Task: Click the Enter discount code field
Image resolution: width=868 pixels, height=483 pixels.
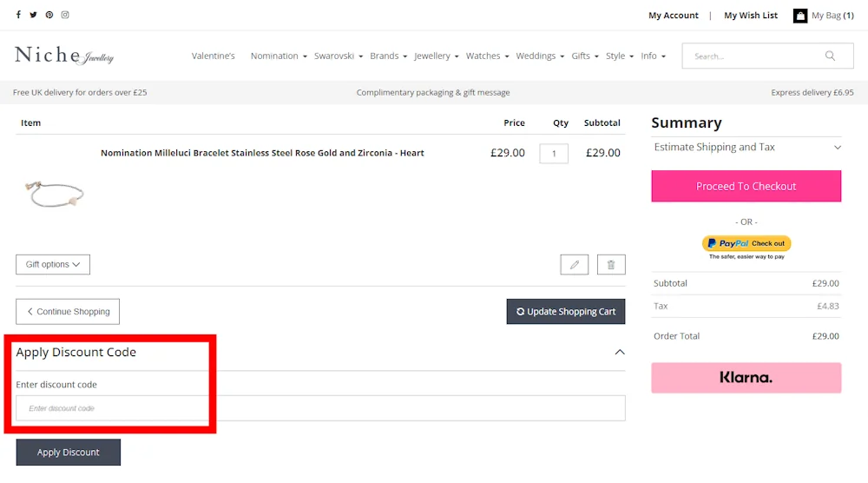Action: 320,408
